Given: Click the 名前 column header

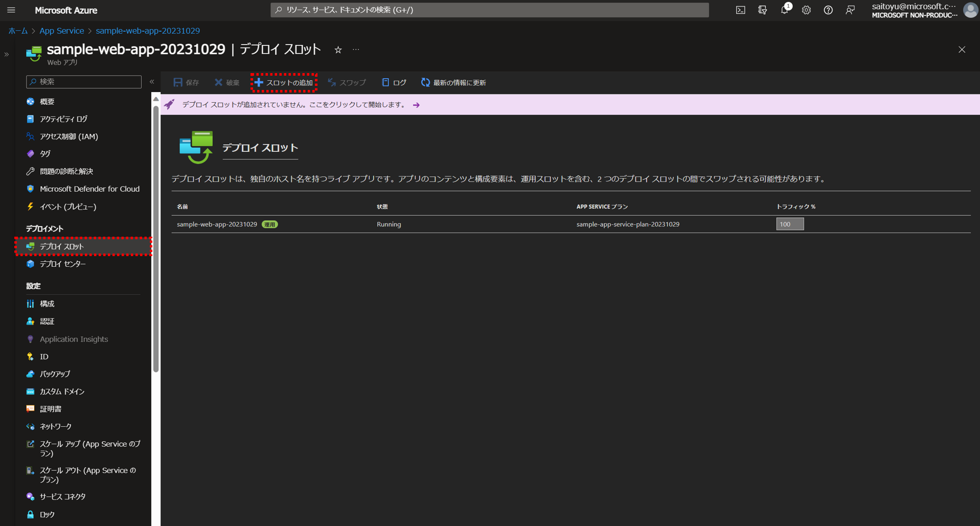Looking at the screenshot, I should [183, 207].
